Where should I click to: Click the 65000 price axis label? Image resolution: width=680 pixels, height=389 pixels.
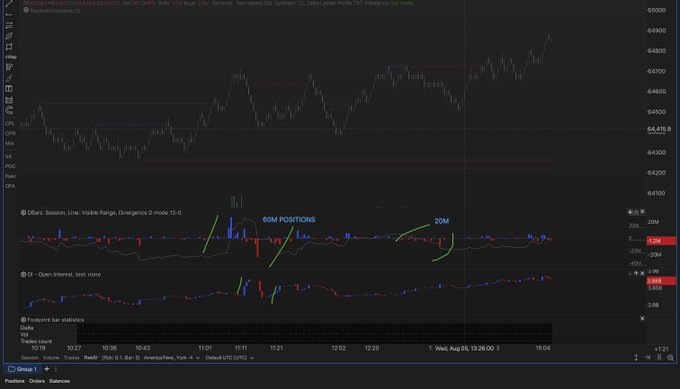coord(657,10)
